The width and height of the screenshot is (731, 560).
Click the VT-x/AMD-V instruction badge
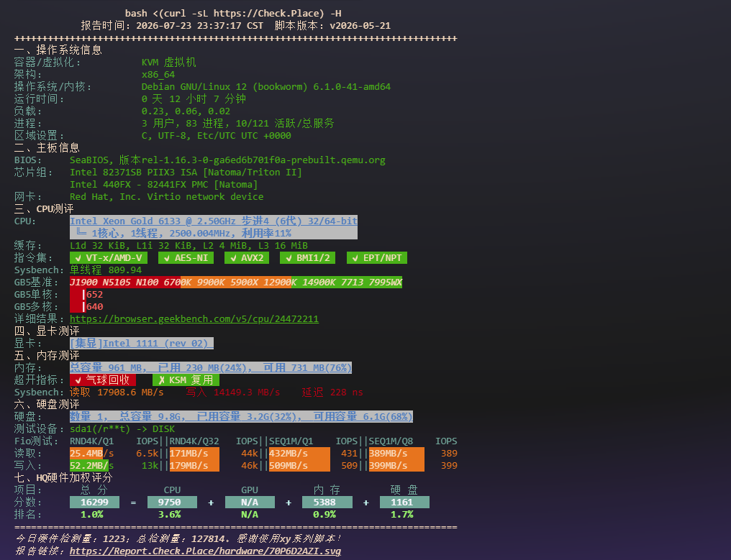[109, 258]
